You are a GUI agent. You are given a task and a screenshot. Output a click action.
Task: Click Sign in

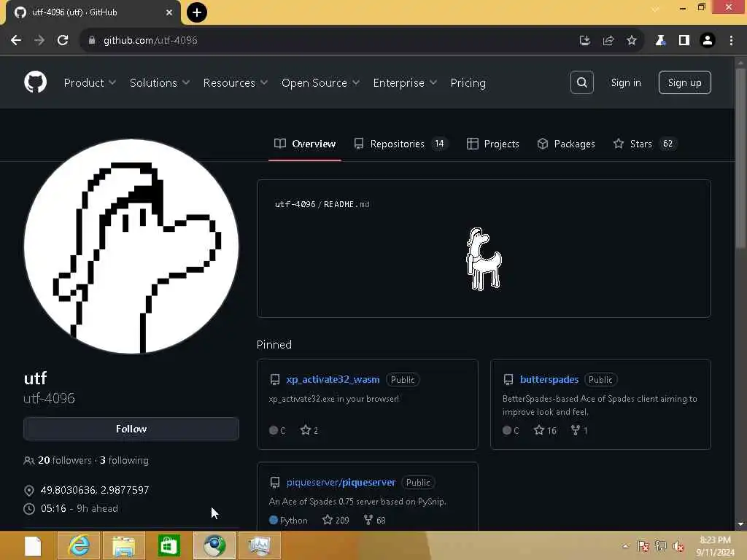click(x=625, y=83)
